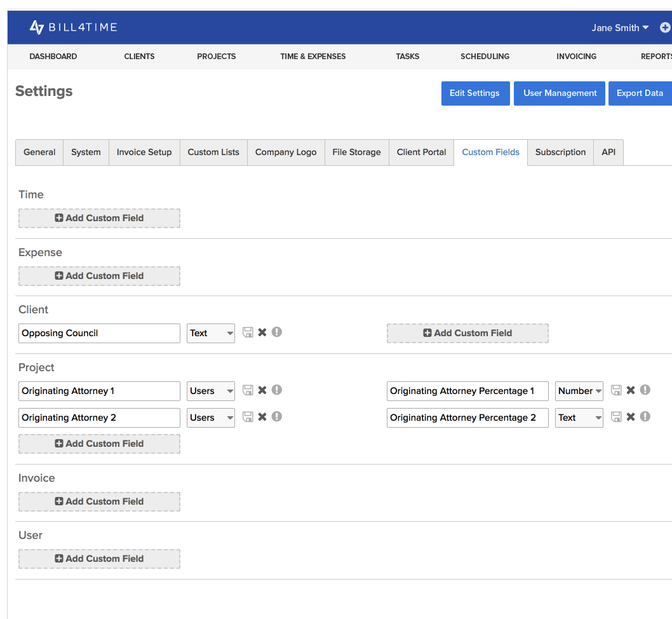This screenshot has width=672, height=619.
Task: Save the Opposing Council custom field
Action: click(x=248, y=332)
